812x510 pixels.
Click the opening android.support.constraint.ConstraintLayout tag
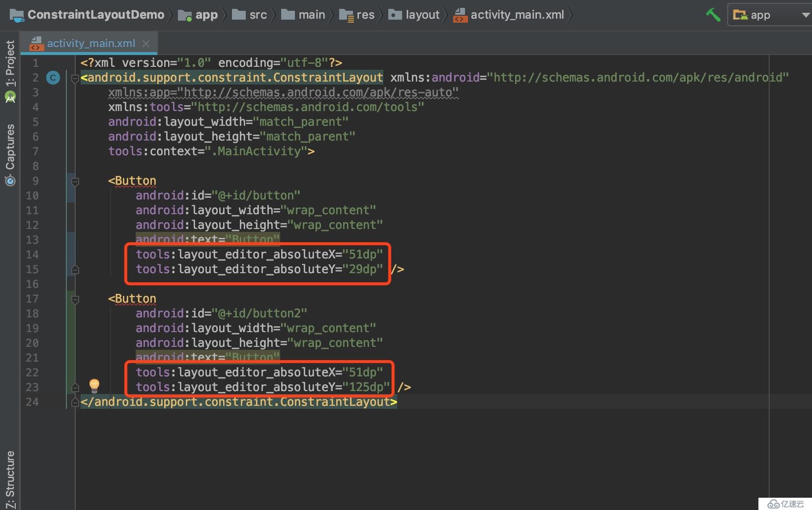pyautogui.click(x=232, y=78)
